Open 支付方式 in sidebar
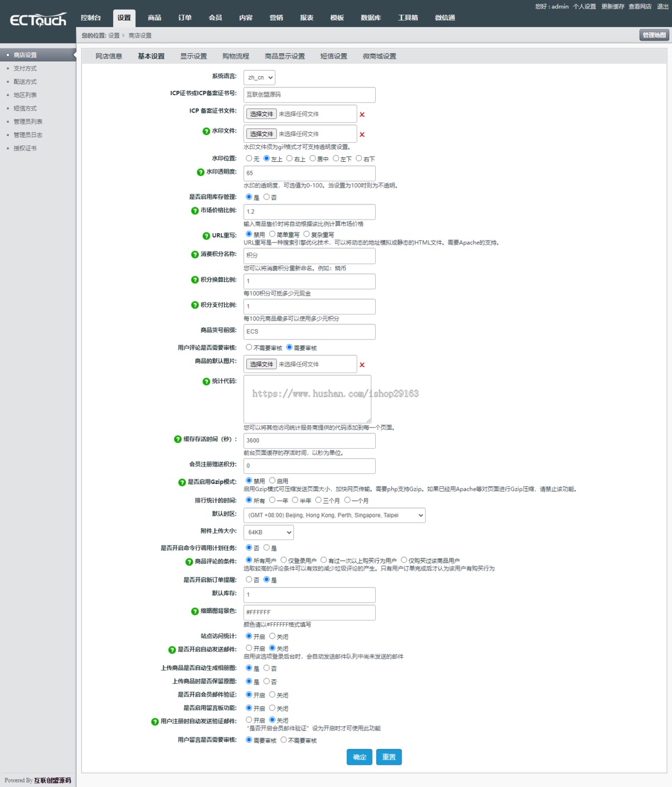This screenshot has width=672, height=787. coord(25,68)
